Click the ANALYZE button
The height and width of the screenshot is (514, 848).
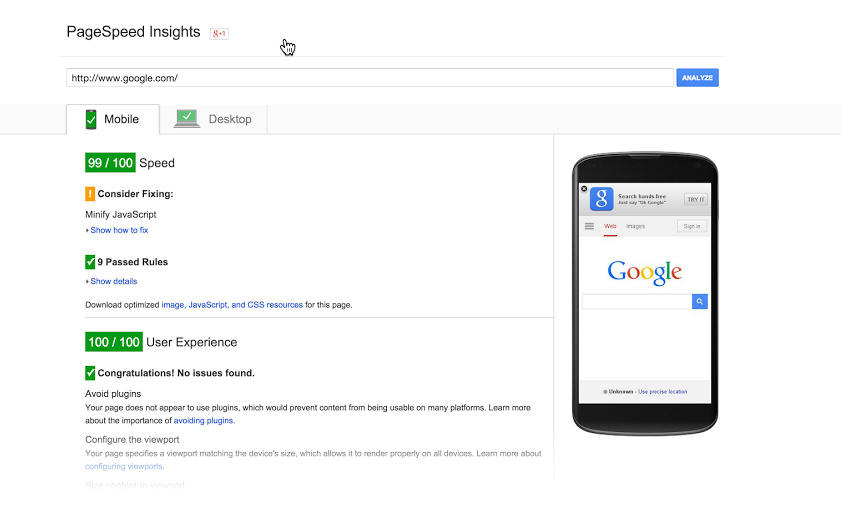click(x=697, y=77)
